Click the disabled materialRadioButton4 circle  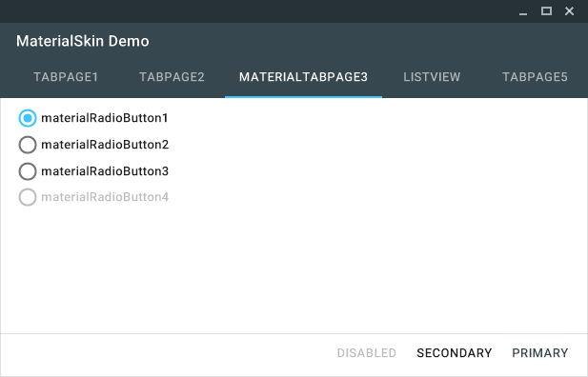click(28, 197)
